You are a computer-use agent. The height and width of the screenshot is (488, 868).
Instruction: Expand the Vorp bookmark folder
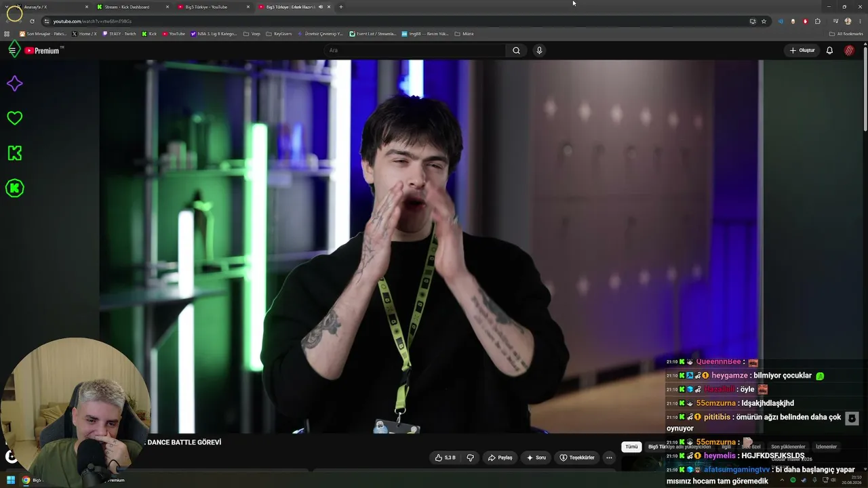pos(252,34)
